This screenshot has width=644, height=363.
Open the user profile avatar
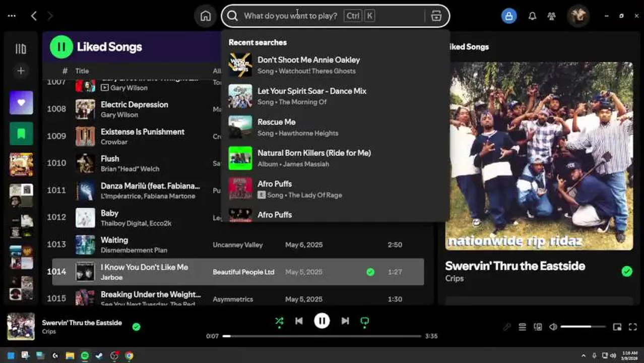pos(578,16)
